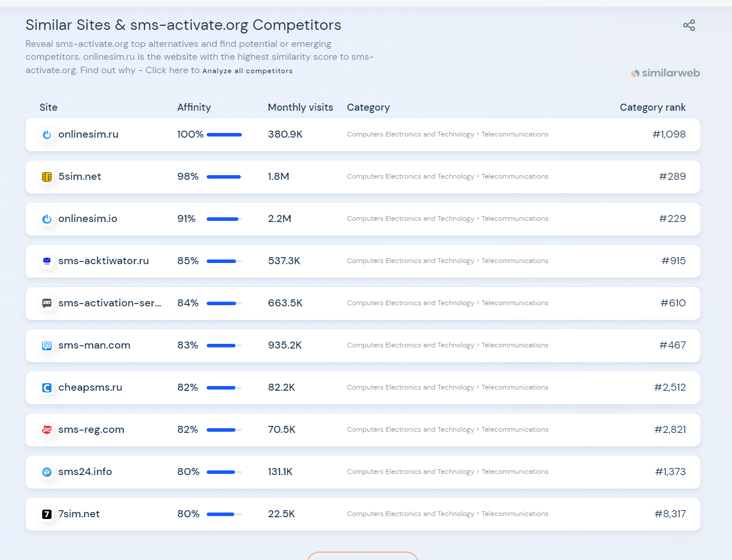Screen dimensions: 732x560
Task: Click the 98% affinity value
Action: [x=188, y=176]
